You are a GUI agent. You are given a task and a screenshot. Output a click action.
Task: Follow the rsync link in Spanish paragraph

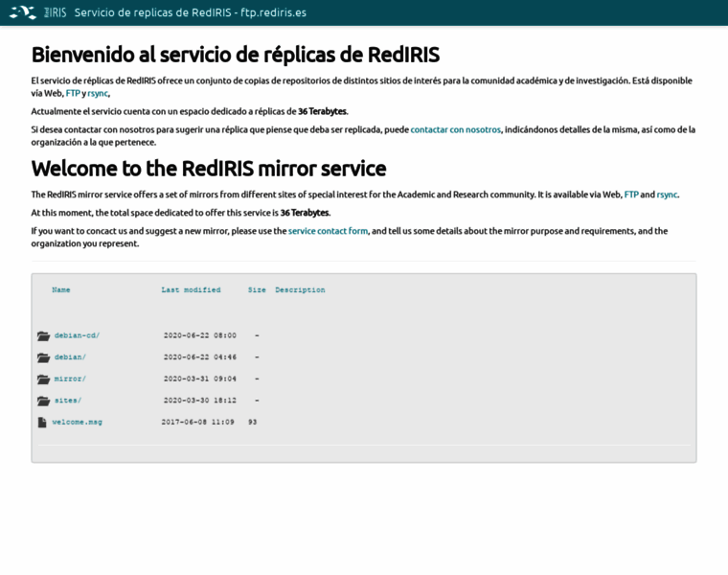[98, 93]
